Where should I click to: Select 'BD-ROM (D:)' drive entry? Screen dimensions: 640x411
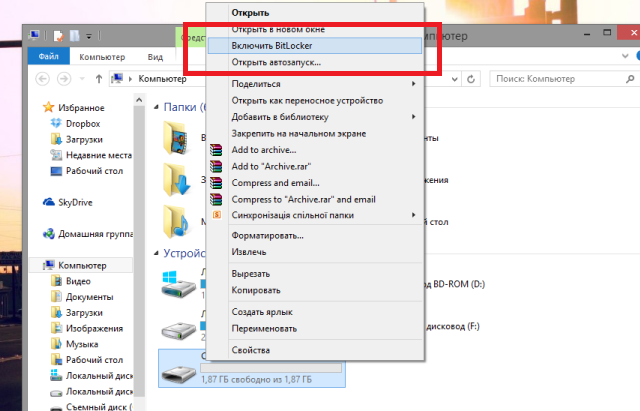pyautogui.click(x=455, y=284)
